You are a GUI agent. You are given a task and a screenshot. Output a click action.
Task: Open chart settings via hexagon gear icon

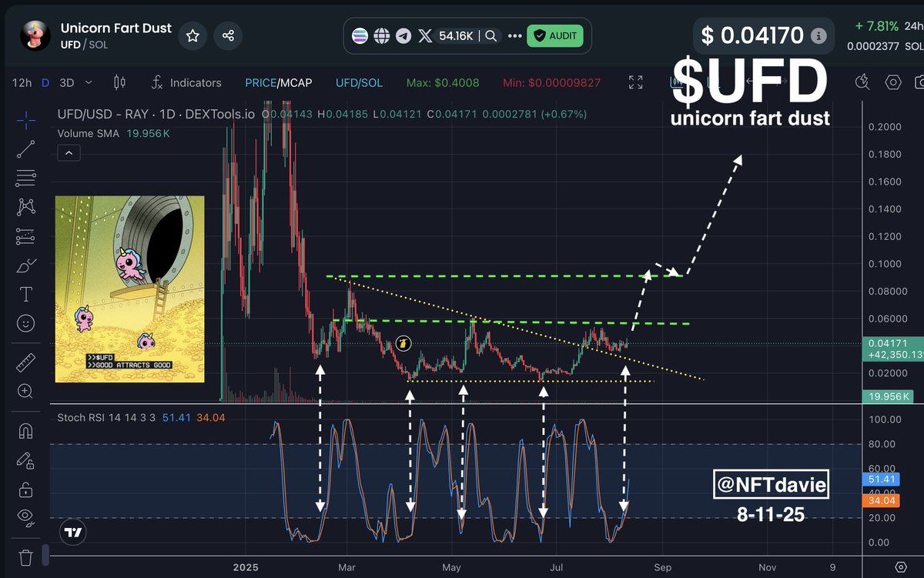pos(893,82)
